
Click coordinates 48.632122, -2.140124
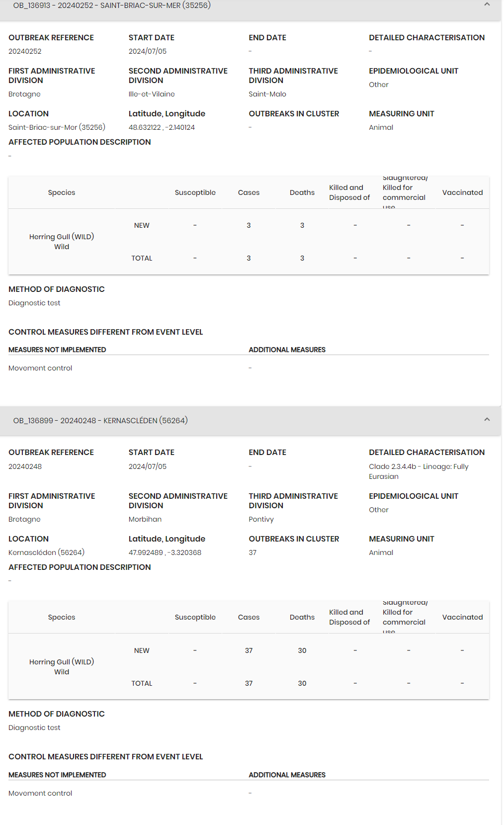click(x=162, y=128)
